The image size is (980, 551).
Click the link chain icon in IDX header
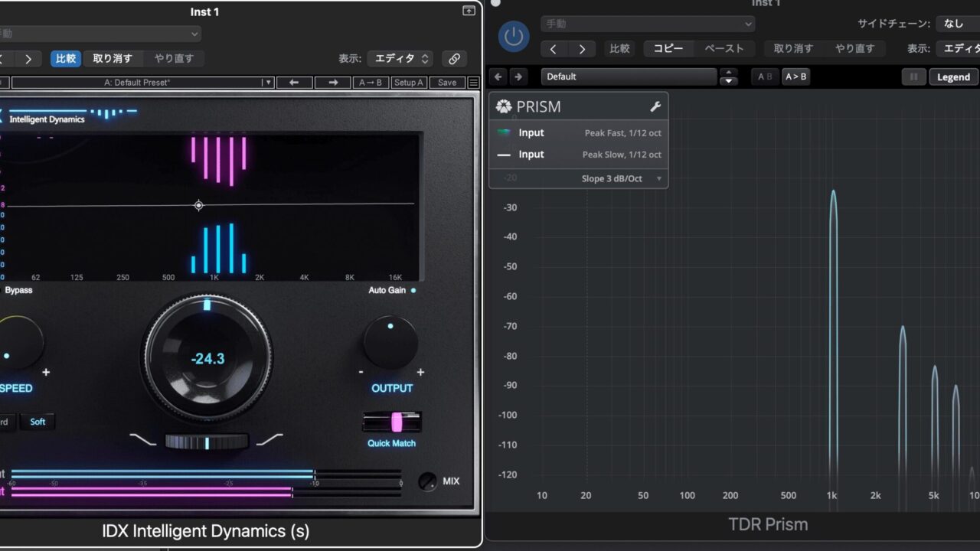[454, 59]
